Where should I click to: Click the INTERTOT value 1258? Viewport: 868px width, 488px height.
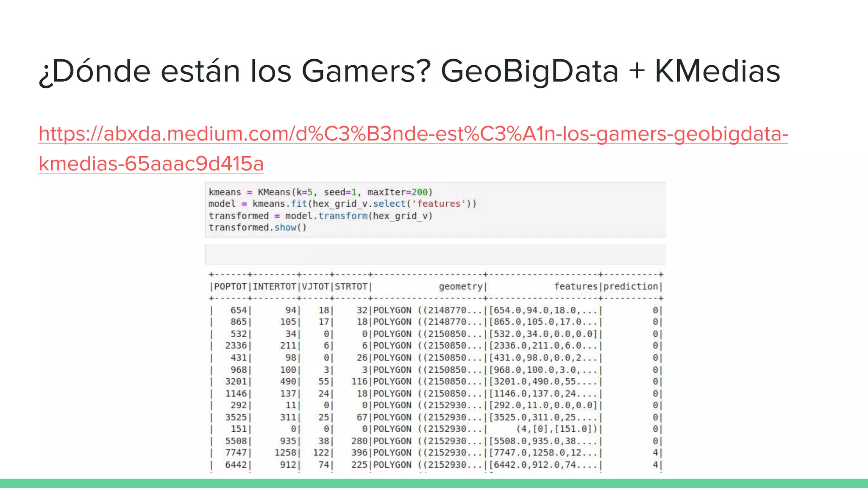pyautogui.click(x=285, y=452)
